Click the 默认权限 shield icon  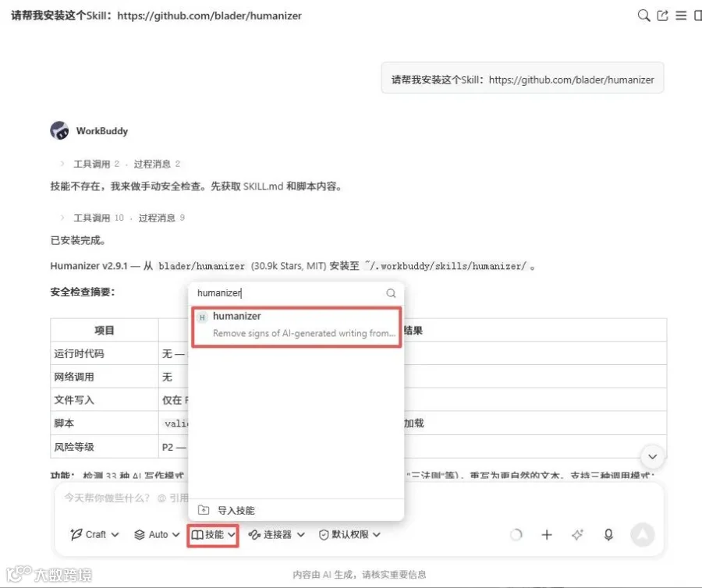(x=324, y=534)
